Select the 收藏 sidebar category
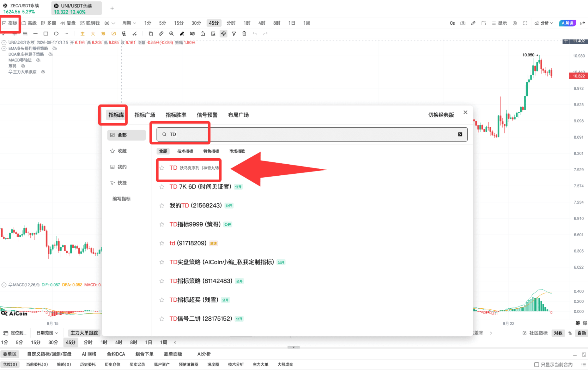 pos(126,151)
